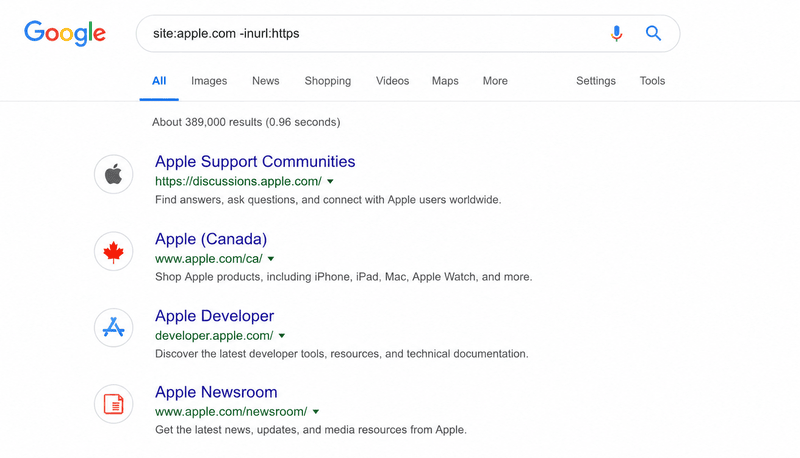Open the Apple Newsroom result title

pyautogui.click(x=216, y=392)
